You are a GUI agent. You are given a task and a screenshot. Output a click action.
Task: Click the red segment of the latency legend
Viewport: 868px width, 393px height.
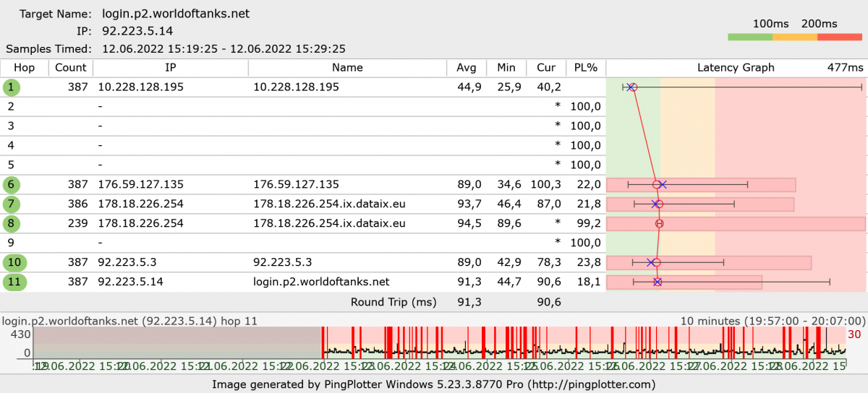(x=840, y=37)
